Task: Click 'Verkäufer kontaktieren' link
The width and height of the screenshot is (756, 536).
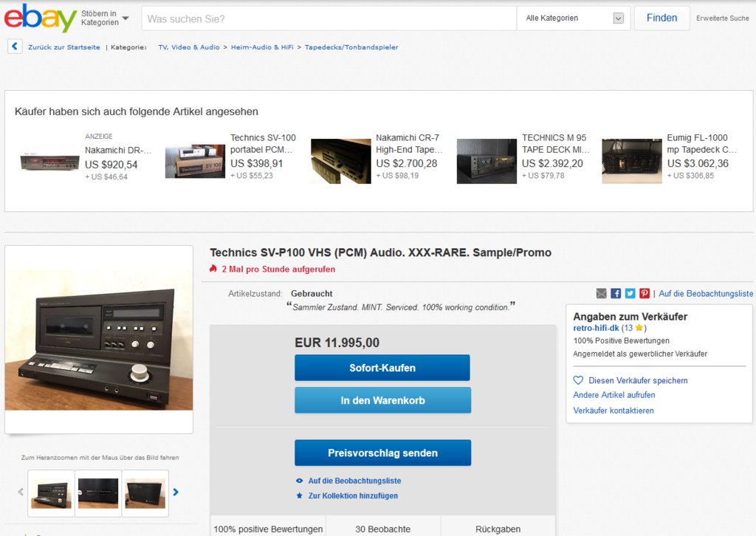Action: (x=613, y=410)
